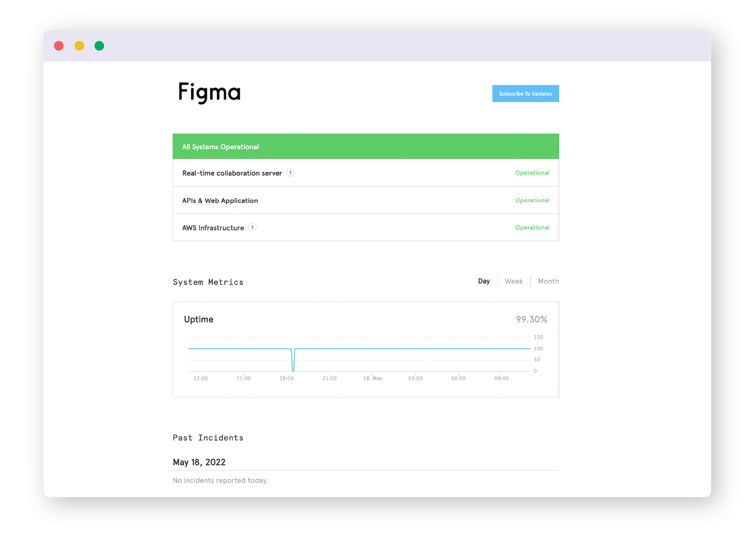Open help tooltip for Real-time collaboration server
Image resolution: width=756 pixels, height=535 pixels.
pos(290,173)
